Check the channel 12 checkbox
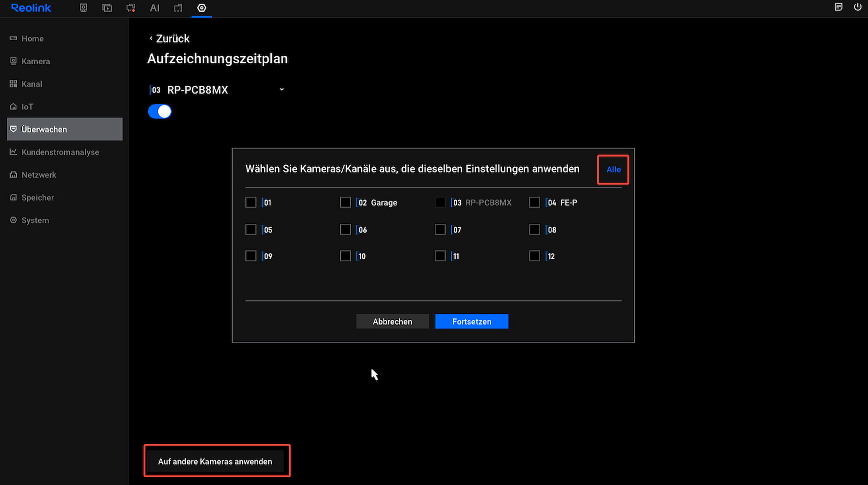868x485 pixels. click(535, 256)
